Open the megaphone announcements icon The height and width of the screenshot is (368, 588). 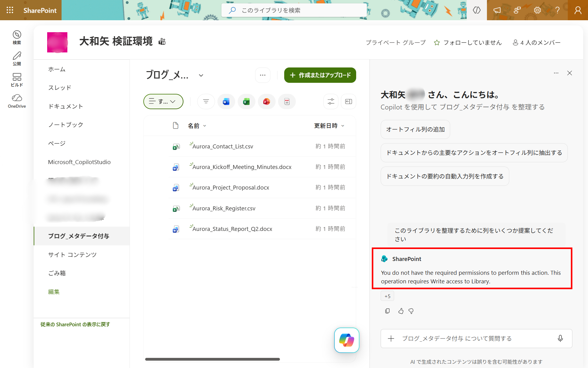coord(497,10)
